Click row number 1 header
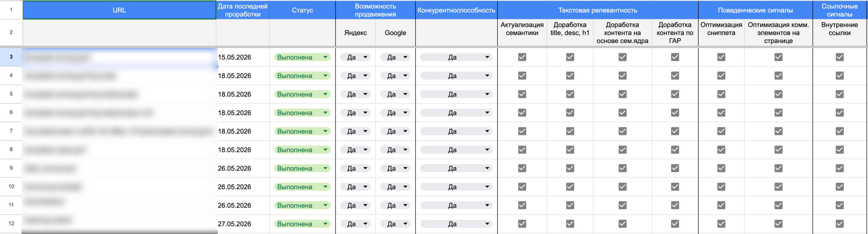Image resolution: width=868 pixels, height=234 pixels. tap(11, 10)
